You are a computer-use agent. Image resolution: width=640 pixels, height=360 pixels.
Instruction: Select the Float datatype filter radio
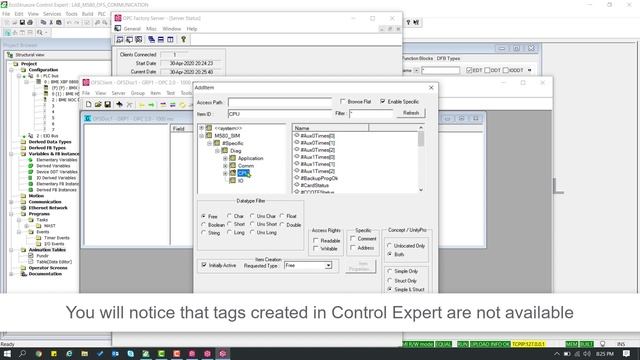coord(282,216)
